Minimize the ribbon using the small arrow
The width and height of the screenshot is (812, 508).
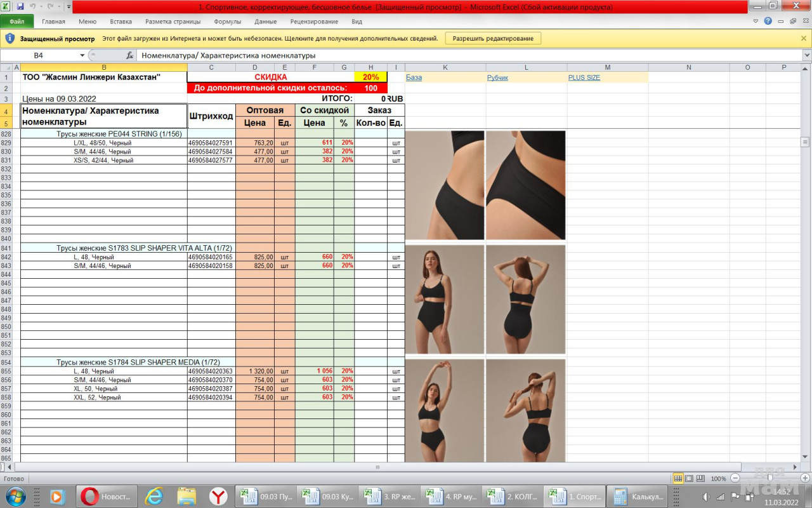point(756,21)
